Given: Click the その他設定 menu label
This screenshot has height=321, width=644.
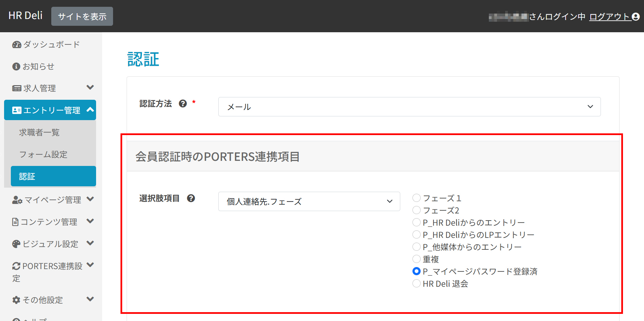Looking at the screenshot, I should 42,300.
